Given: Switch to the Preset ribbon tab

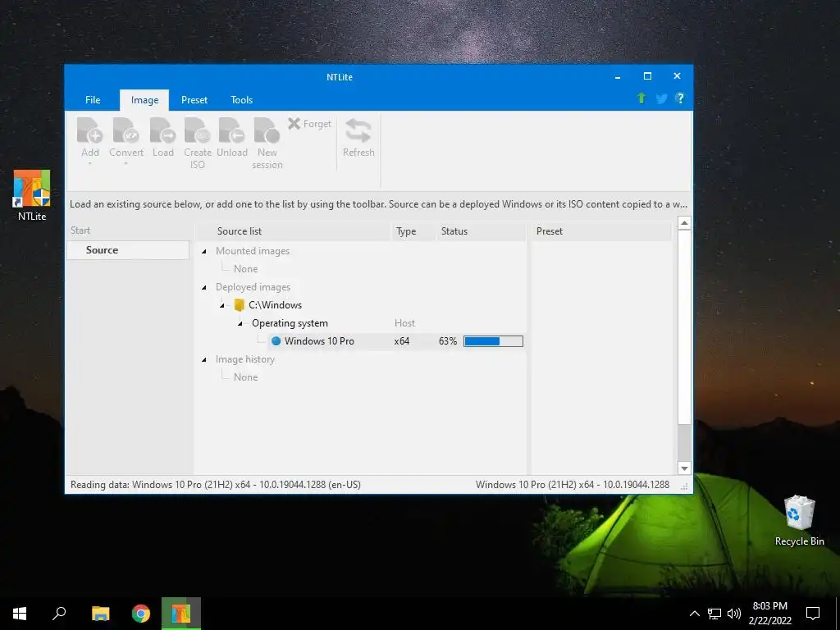Looking at the screenshot, I should (x=194, y=100).
